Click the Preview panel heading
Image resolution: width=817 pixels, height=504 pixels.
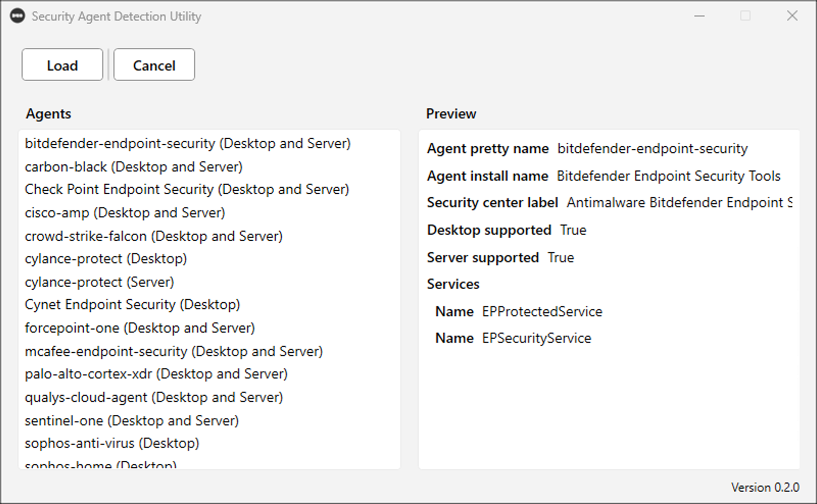pos(451,114)
